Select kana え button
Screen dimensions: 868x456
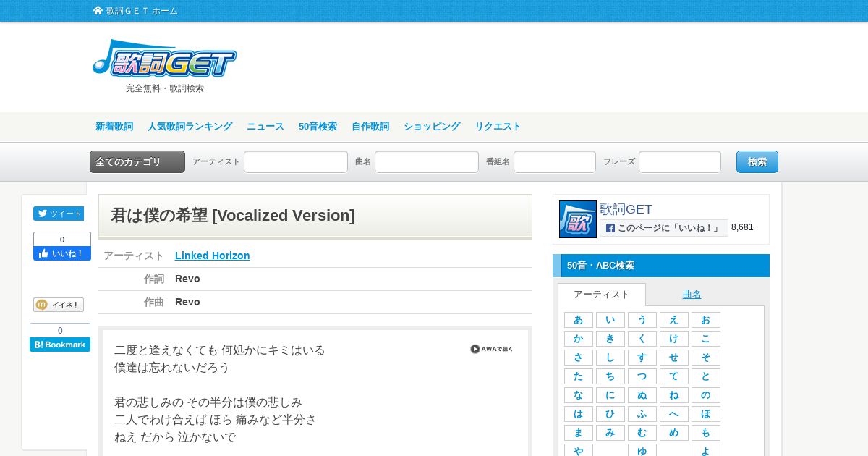[x=674, y=320]
